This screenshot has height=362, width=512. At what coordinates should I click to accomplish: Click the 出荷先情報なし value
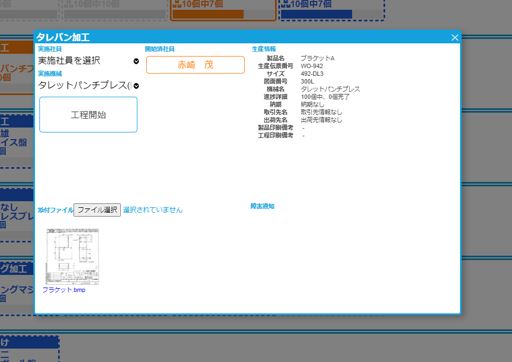click(321, 120)
